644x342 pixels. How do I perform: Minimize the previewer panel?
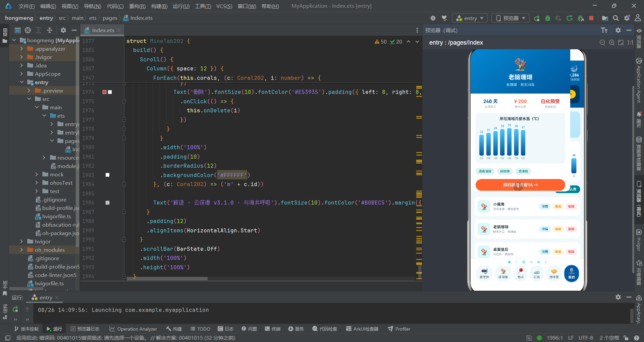pyautogui.click(x=629, y=31)
